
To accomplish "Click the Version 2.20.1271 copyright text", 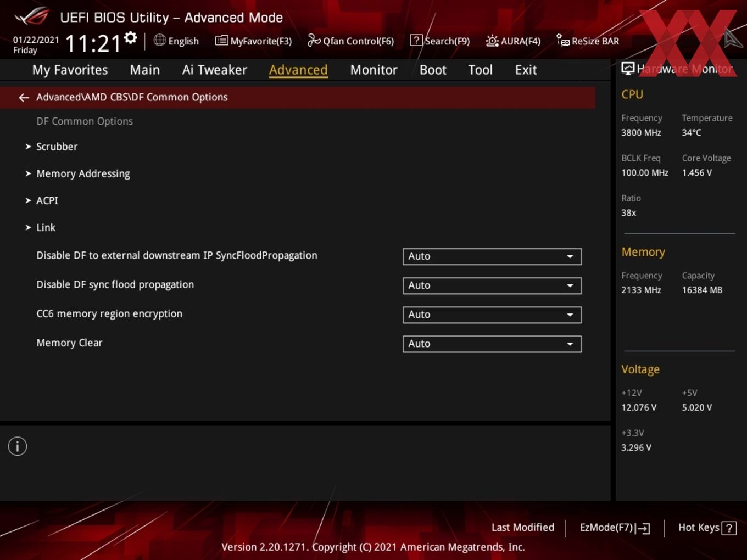I will [x=373, y=547].
